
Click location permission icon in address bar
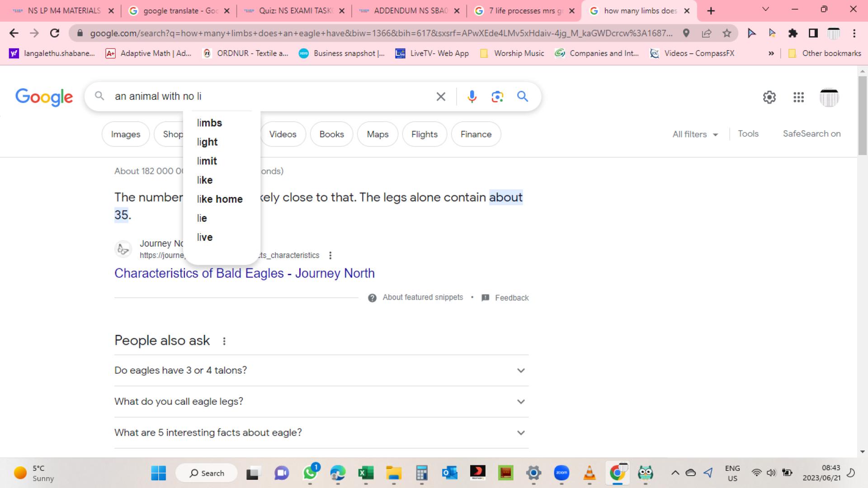[686, 33]
